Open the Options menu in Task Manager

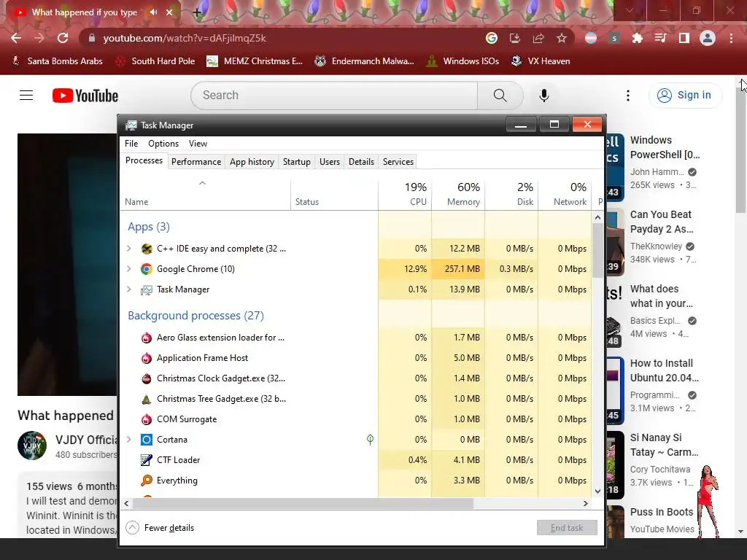(x=163, y=144)
